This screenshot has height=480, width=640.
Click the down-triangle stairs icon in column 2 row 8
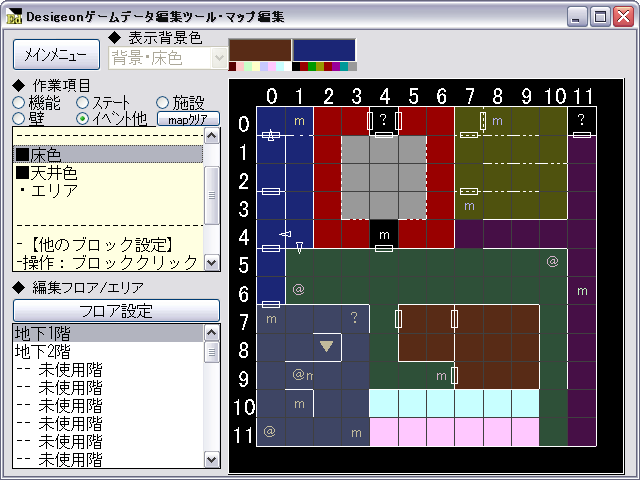click(x=327, y=347)
